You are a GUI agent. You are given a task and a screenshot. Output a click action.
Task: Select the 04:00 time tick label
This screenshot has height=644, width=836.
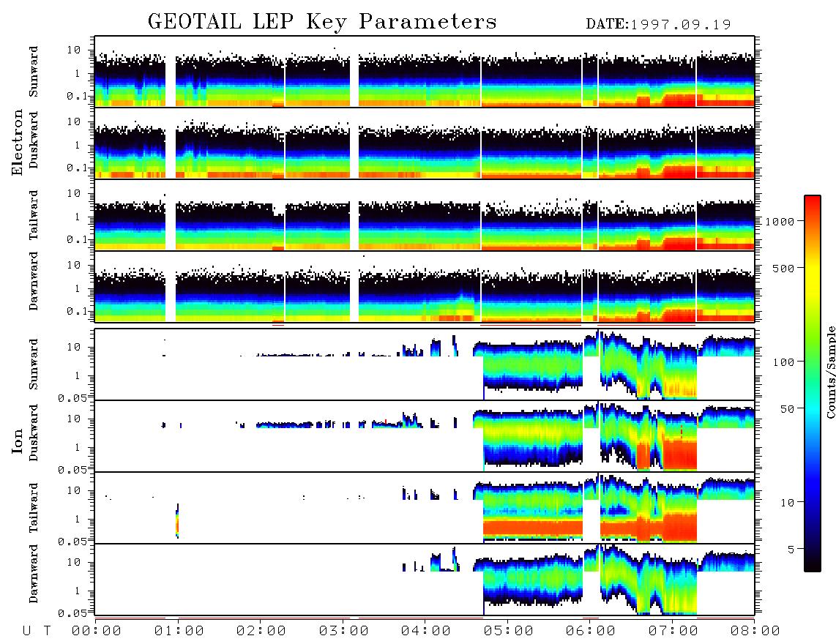[426, 631]
